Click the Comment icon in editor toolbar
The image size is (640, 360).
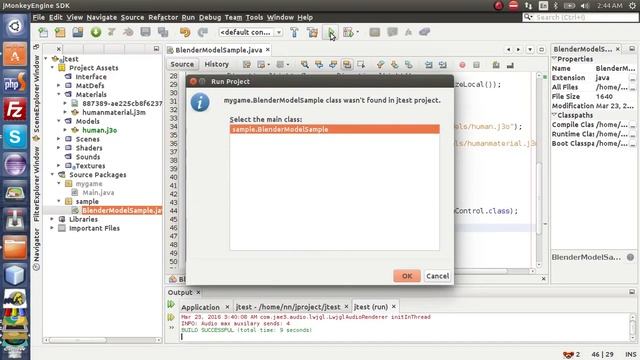pyautogui.click(x=496, y=64)
